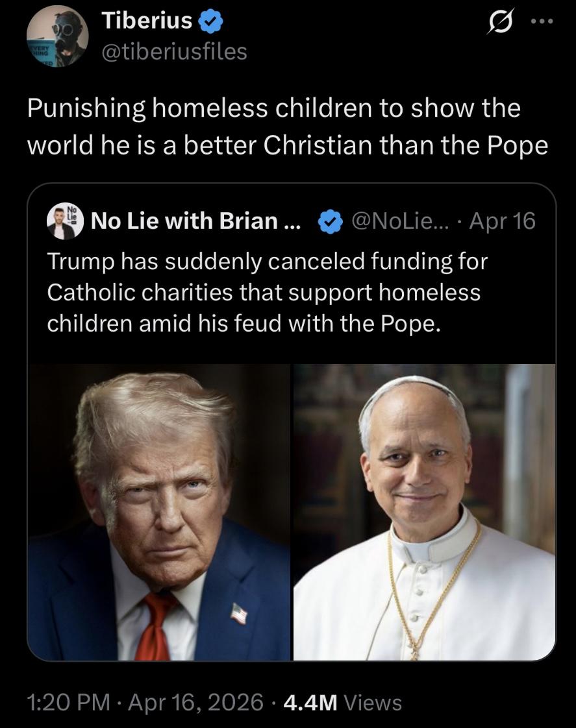Viewport: 576px width, 728px height.
Task: Click the Grok slash-circle icon
Action: 500,21
